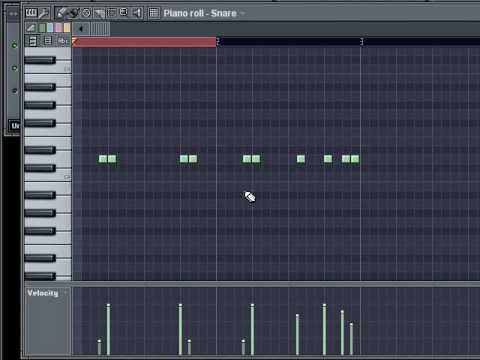Select the Draw pencil tool
The image size is (480, 360).
[x=61, y=13]
